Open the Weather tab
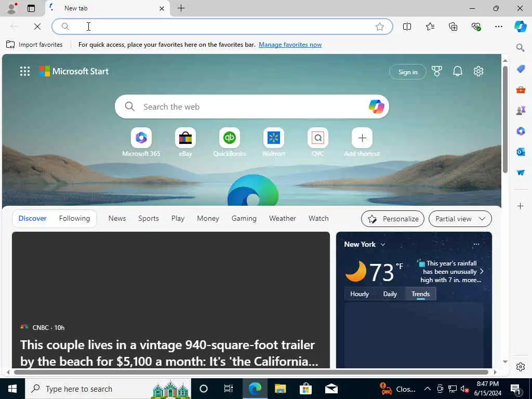 coord(282,218)
